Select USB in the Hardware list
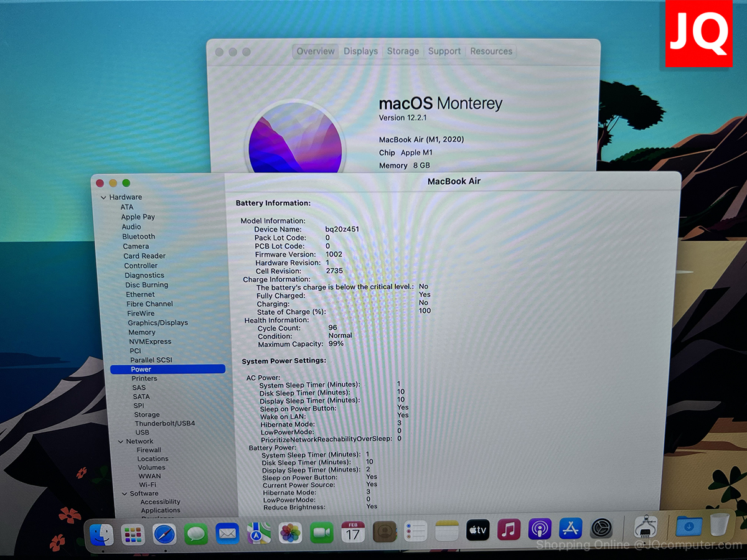 click(143, 432)
